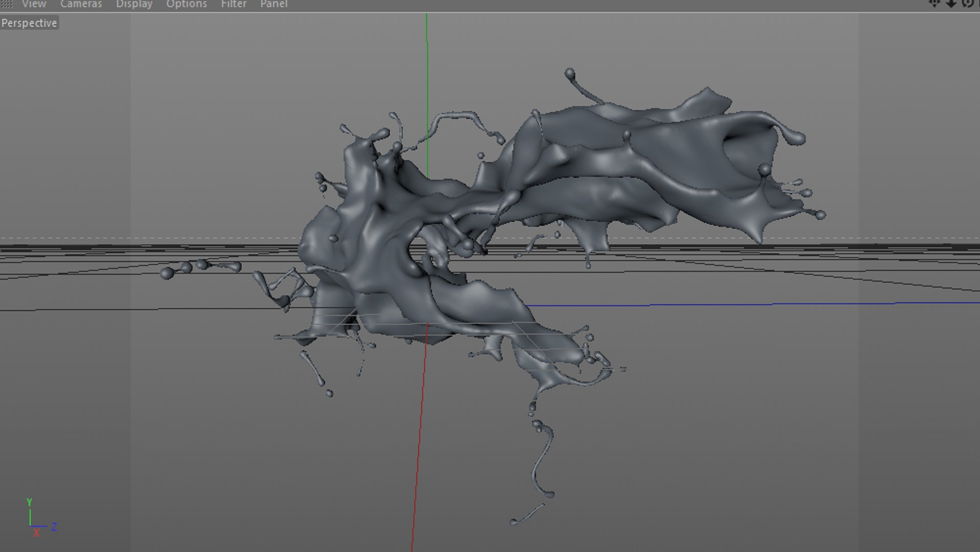Open the Cameras menu
980x552 pixels.
(x=81, y=4)
